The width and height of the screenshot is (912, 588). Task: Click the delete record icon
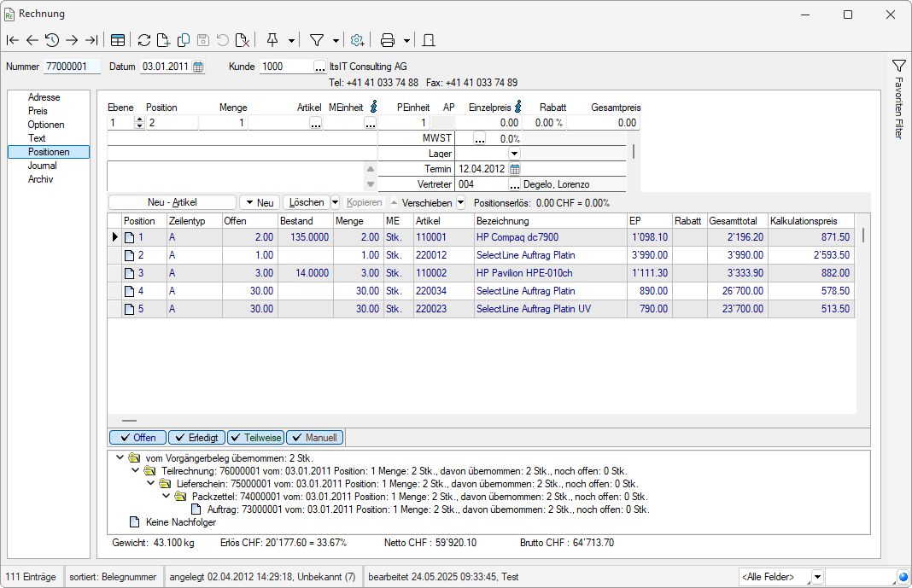[x=243, y=40]
